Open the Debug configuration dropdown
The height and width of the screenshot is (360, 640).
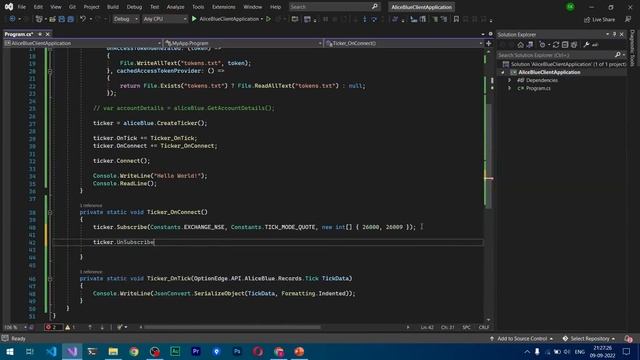[x=126, y=19]
